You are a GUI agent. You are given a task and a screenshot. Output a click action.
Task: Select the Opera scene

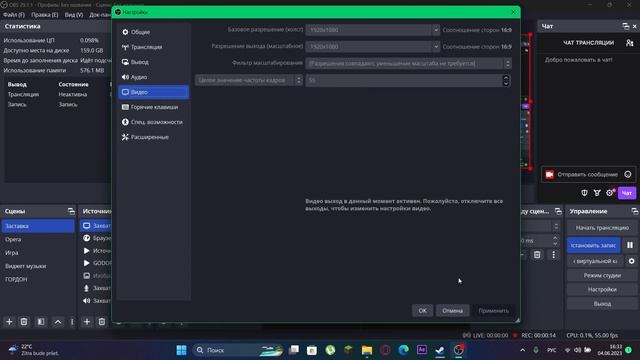38,239
